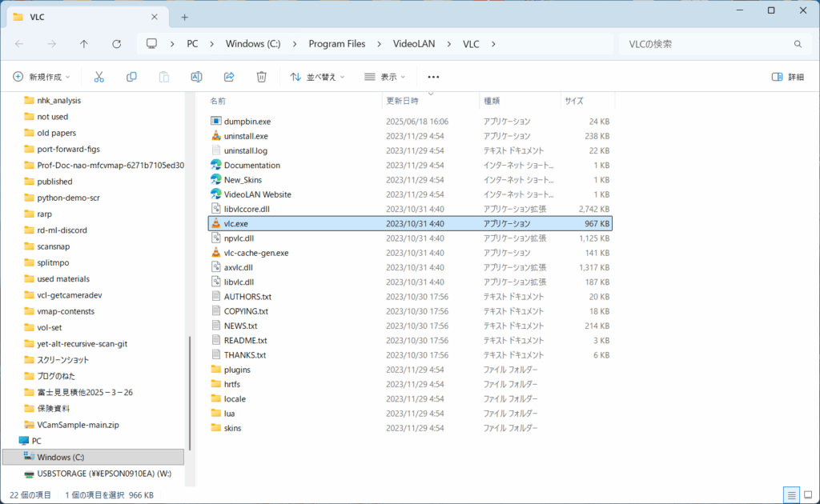Sort by 種類 column header
Viewport: 820px width, 504px height.
point(492,101)
